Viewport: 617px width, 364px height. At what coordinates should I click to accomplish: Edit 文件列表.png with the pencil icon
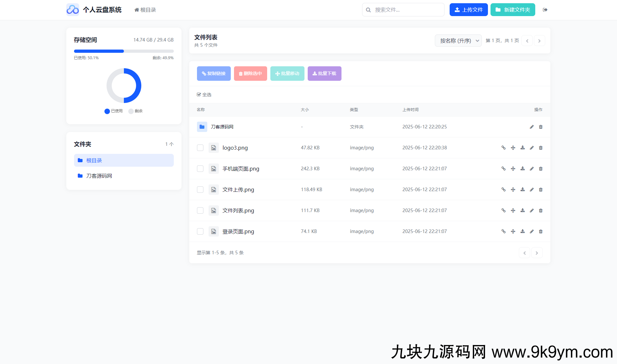tap(531, 210)
